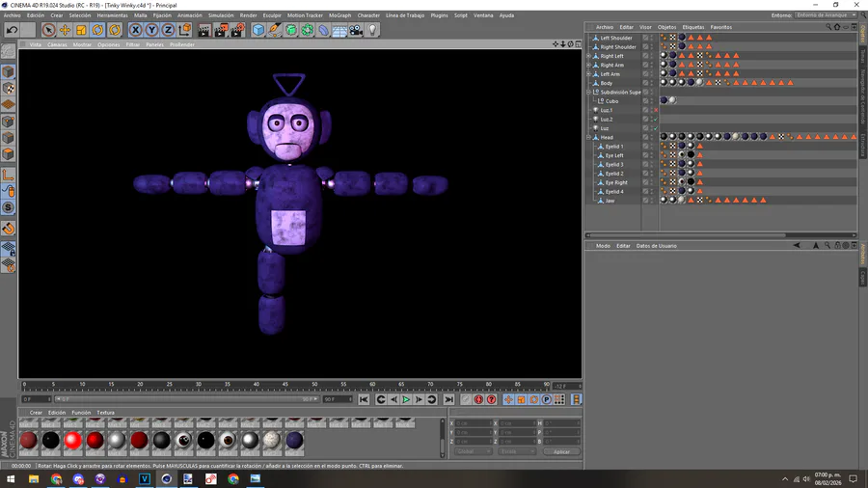Screen dimensions: 868x488
Task: Click the coordinate system icon
Action: (185, 30)
